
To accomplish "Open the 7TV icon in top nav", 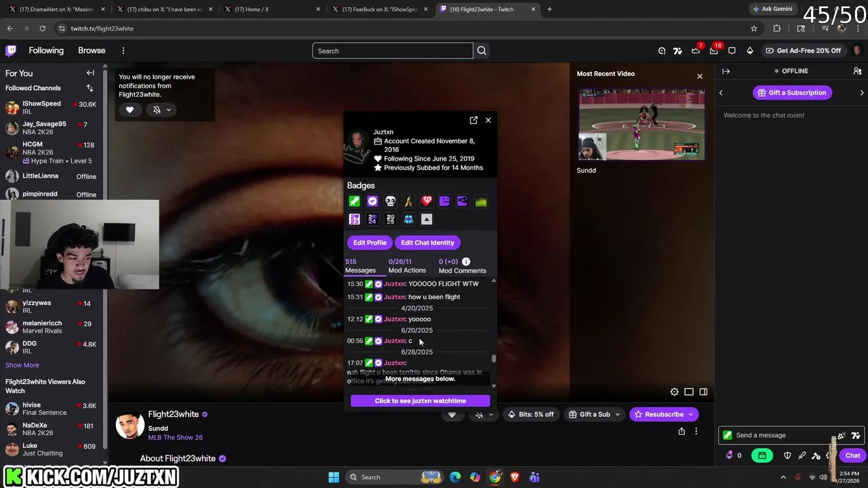I will pyautogui.click(x=677, y=51).
